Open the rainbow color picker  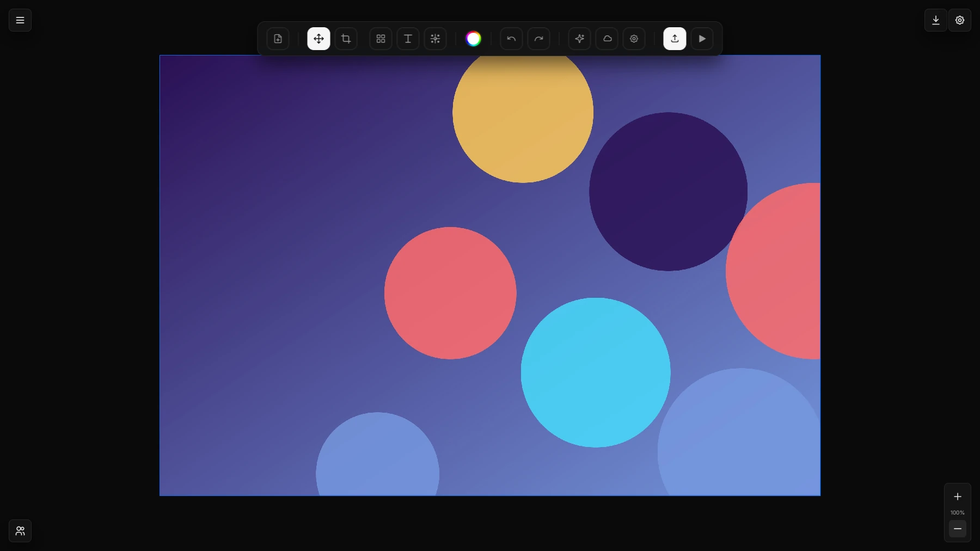click(474, 39)
